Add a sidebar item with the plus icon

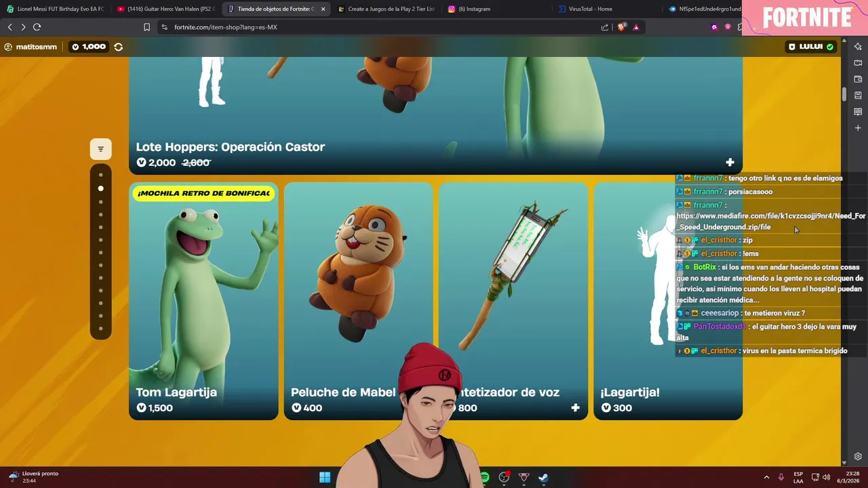pos(858,128)
